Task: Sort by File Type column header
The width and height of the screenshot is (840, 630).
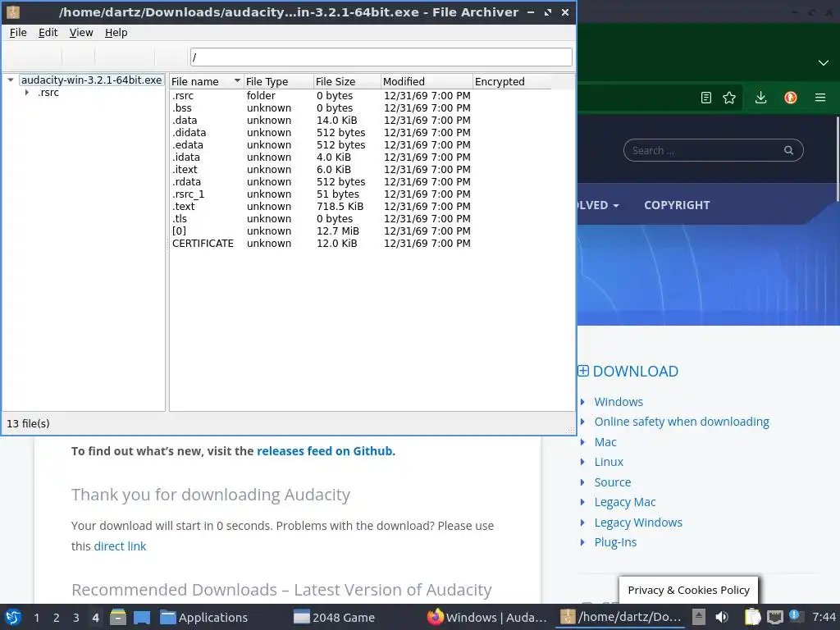Action: 278,81
